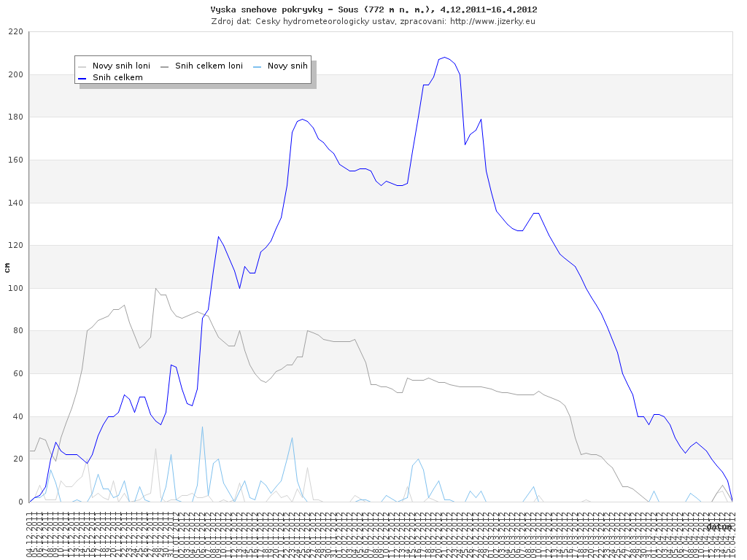
Task: Click the 0 y-axis tick label
Action: pos(21,502)
